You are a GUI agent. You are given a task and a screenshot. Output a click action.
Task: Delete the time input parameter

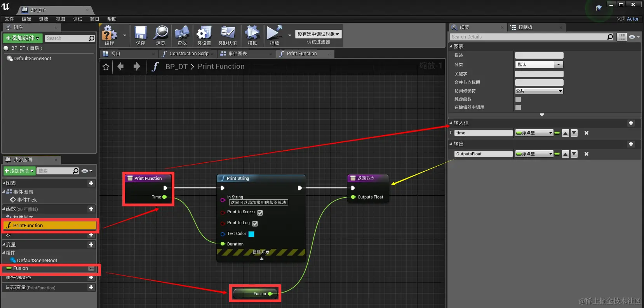587,133
